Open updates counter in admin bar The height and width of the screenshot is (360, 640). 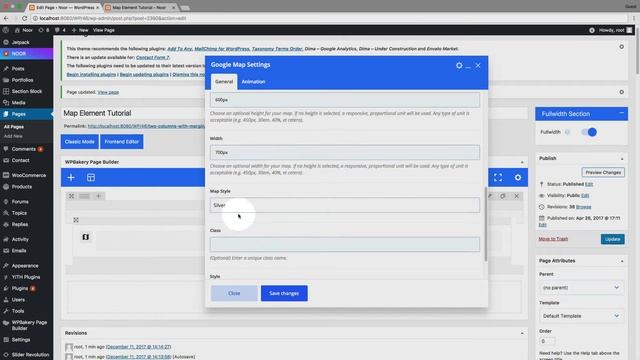[x=43, y=30]
